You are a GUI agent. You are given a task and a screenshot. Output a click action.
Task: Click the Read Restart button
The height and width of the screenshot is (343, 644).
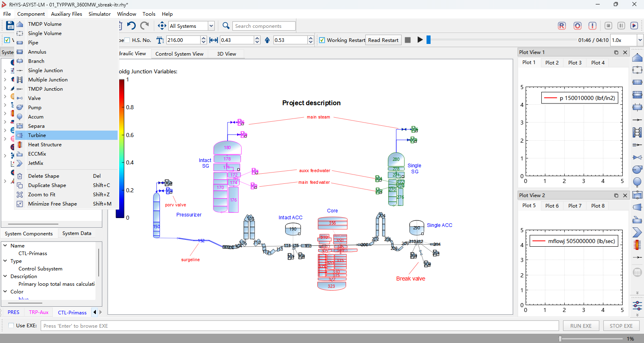383,40
